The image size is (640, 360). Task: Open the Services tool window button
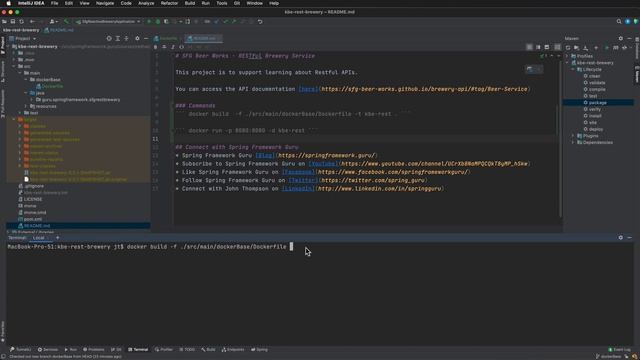click(48, 349)
